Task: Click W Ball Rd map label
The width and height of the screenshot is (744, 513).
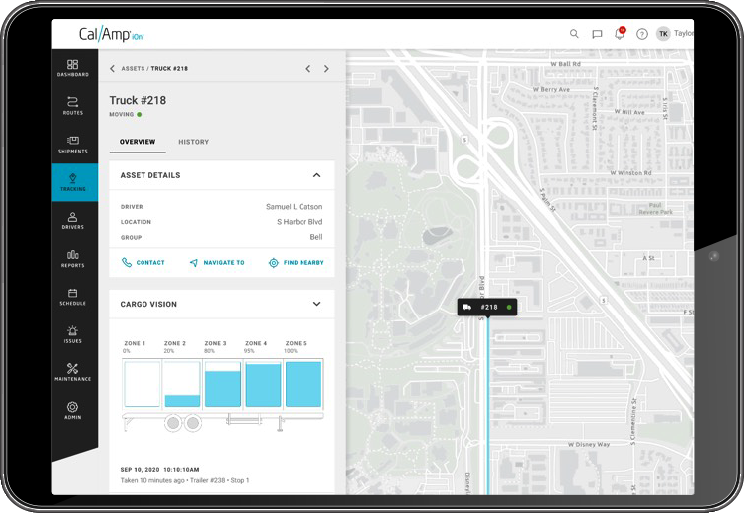Action: (x=565, y=64)
